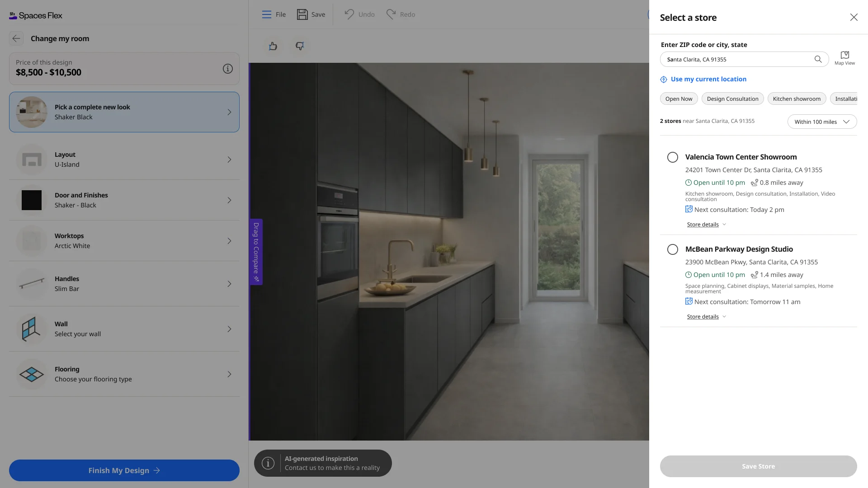Show price info for this design
Viewport: 868px width, 488px height.
tap(228, 69)
